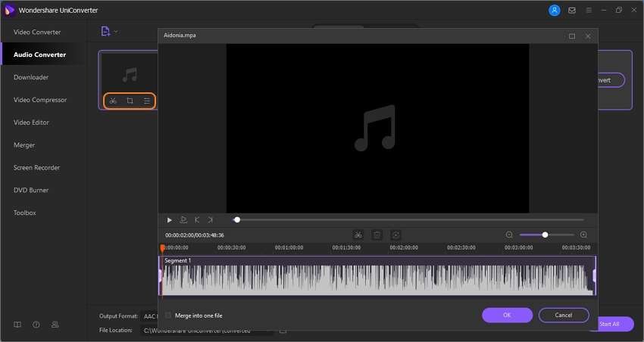Click the reset icon above timeline
Screen dimensions: 644x342
(x=395, y=235)
